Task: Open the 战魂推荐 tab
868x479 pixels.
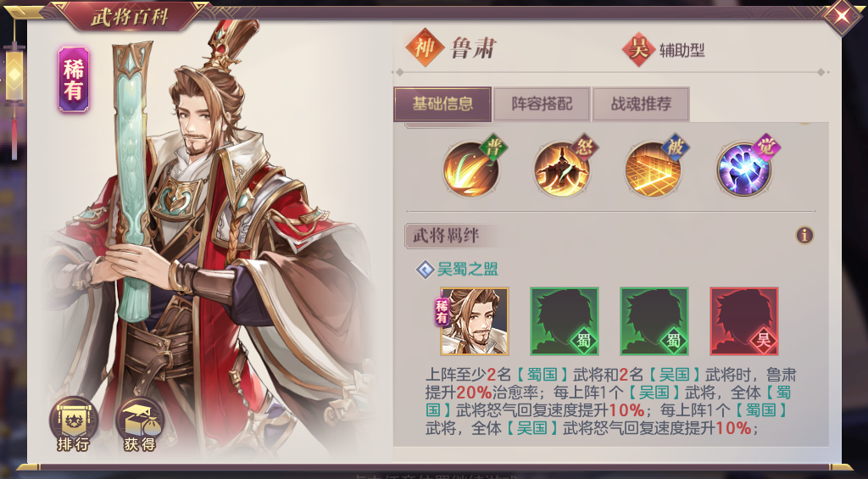Action: click(641, 104)
